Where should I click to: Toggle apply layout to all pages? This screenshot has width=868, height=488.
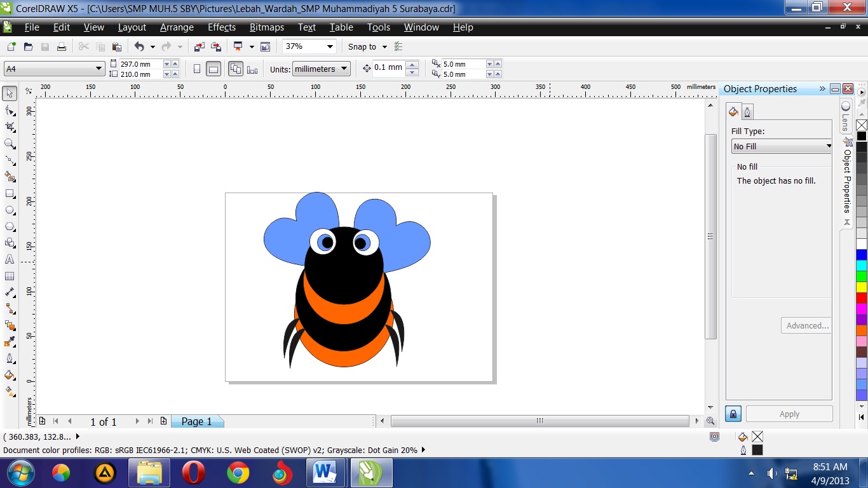[236, 69]
